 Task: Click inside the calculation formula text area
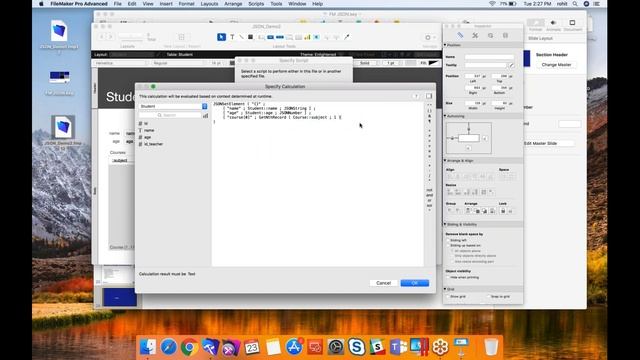tap(318, 184)
